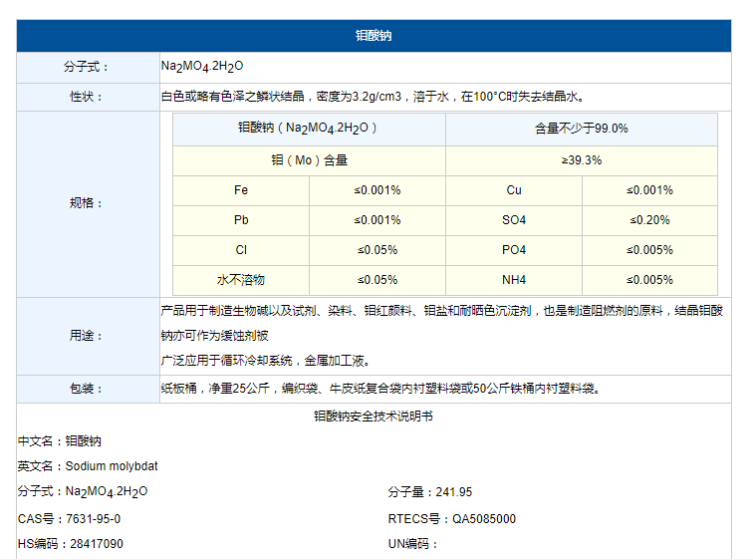Select the 钼（Mo）含量 cell
The image size is (753, 560).
309,159
